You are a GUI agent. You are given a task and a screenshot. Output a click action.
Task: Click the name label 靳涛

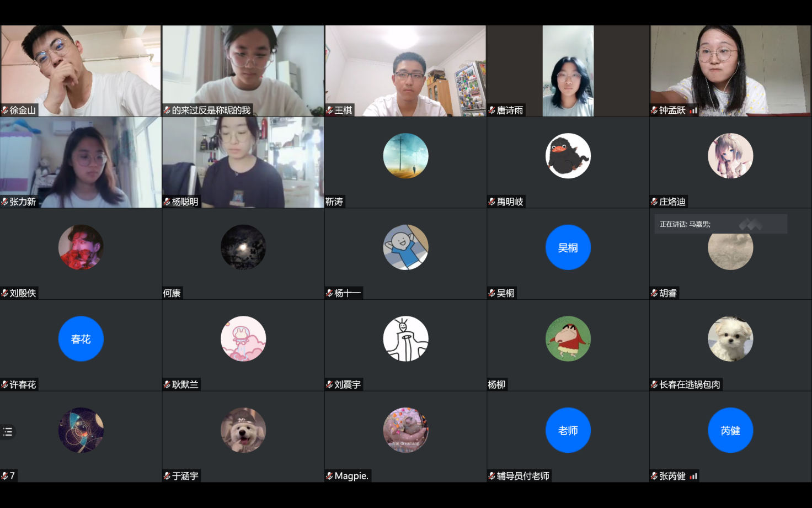334,202
